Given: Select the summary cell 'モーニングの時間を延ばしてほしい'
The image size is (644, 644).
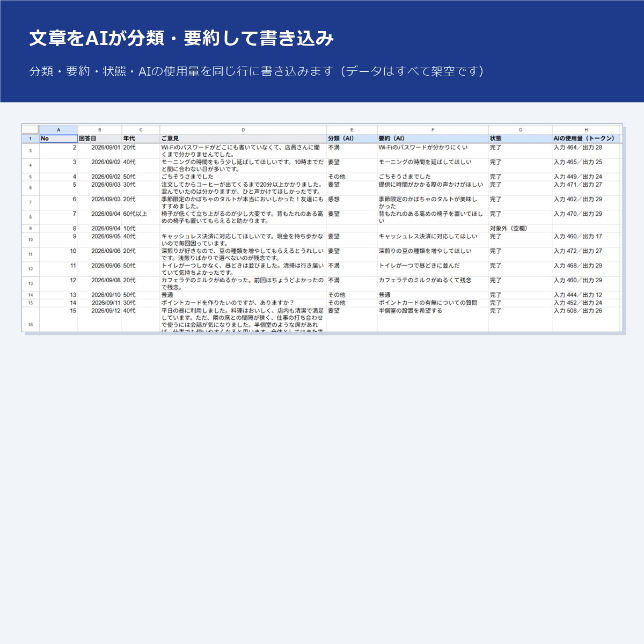Looking at the screenshot, I should click(433, 165).
